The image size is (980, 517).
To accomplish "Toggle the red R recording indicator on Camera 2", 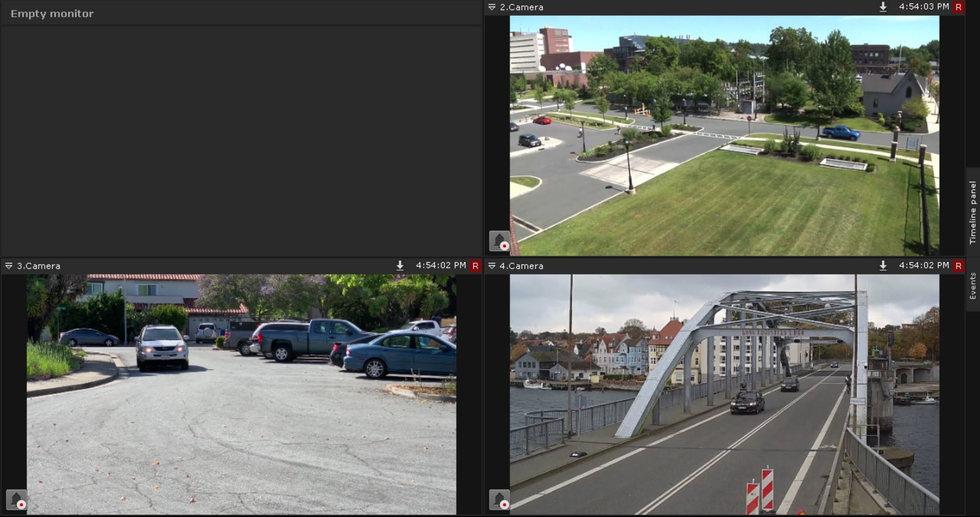I will (958, 7).
